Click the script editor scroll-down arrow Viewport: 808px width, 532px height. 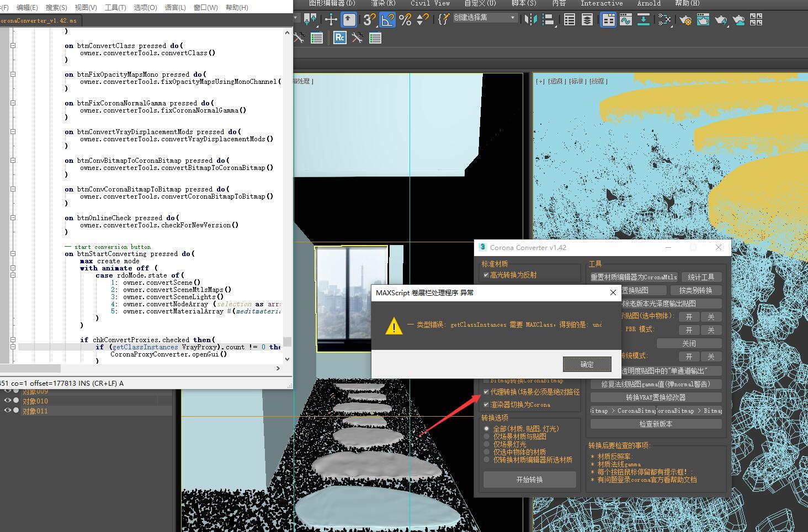pos(287,359)
